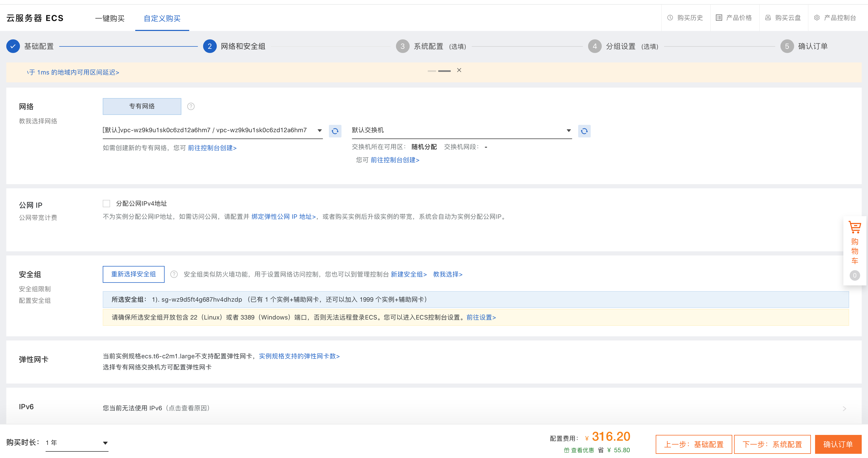
Task: Click the orange 确认订单 button
Action: tap(838, 444)
